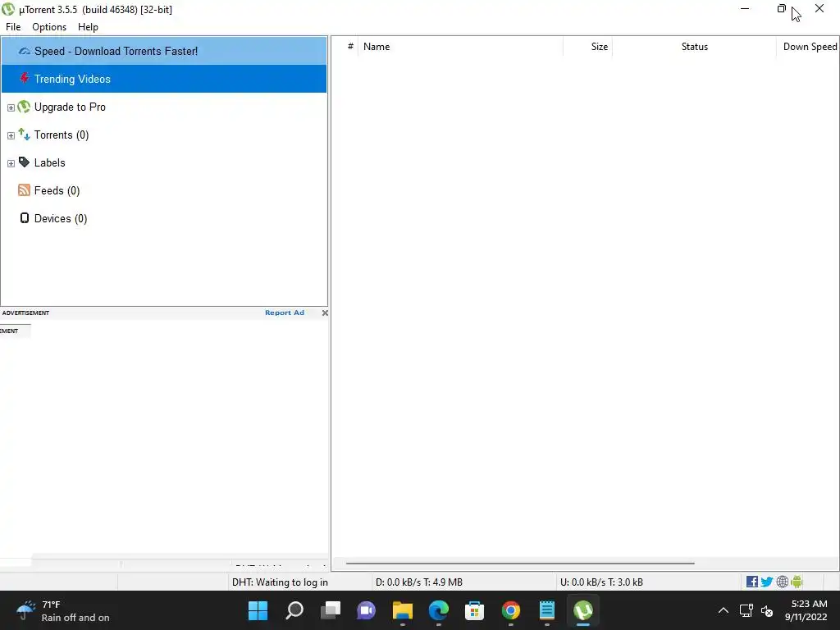This screenshot has height=630, width=840.
Task: Open the File menu
Action: pyautogui.click(x=13, y=27)
